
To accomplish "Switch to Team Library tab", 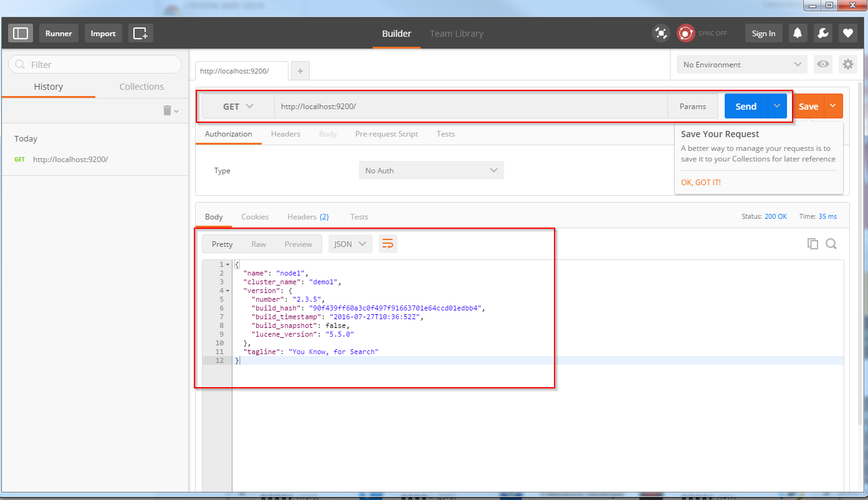I will 457,34.
